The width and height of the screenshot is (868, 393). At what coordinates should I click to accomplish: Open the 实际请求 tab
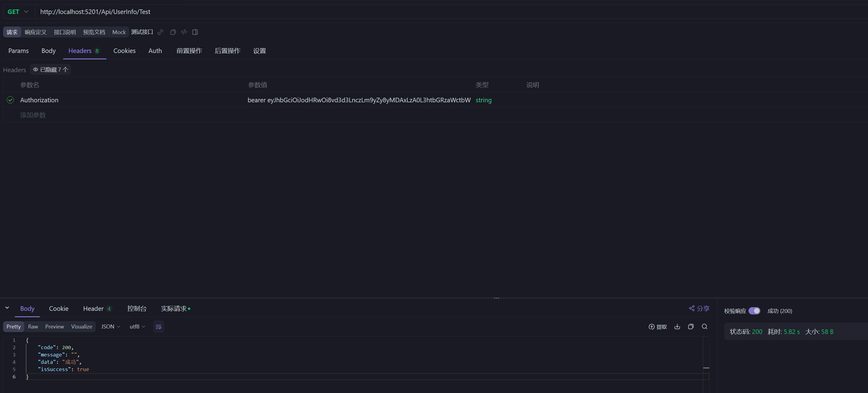click(175, 308)
